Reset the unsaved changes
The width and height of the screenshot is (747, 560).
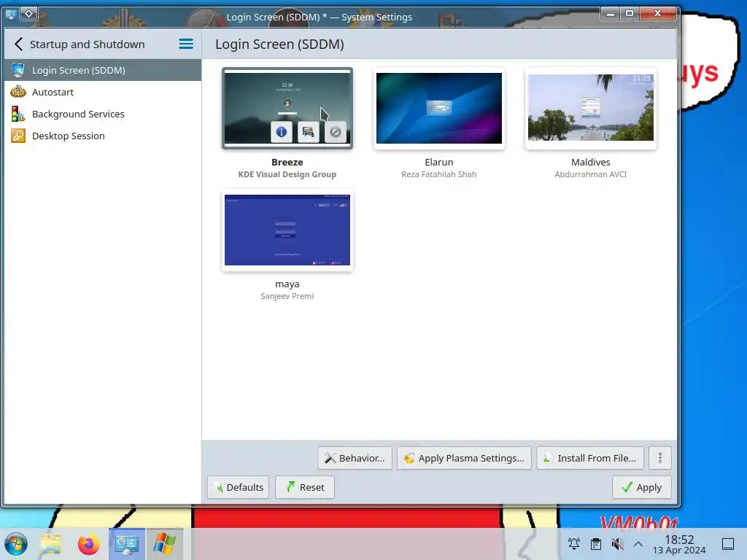[305, 487]
